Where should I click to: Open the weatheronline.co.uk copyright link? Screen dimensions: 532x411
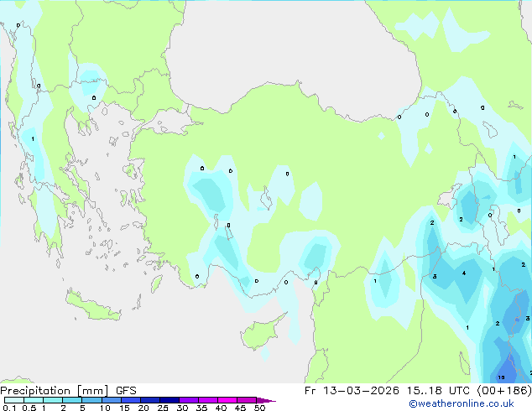462,403
